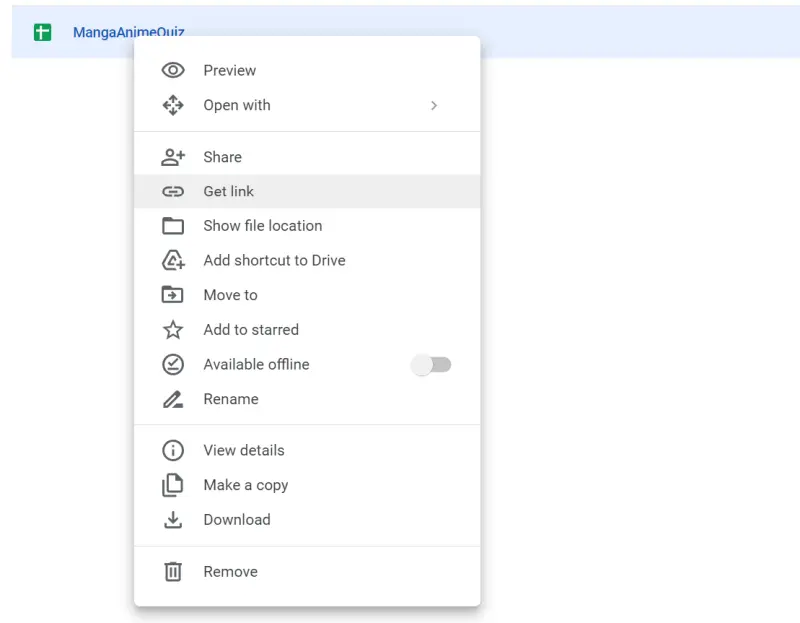Click the folder icon for Show file location

click(173, 226)
